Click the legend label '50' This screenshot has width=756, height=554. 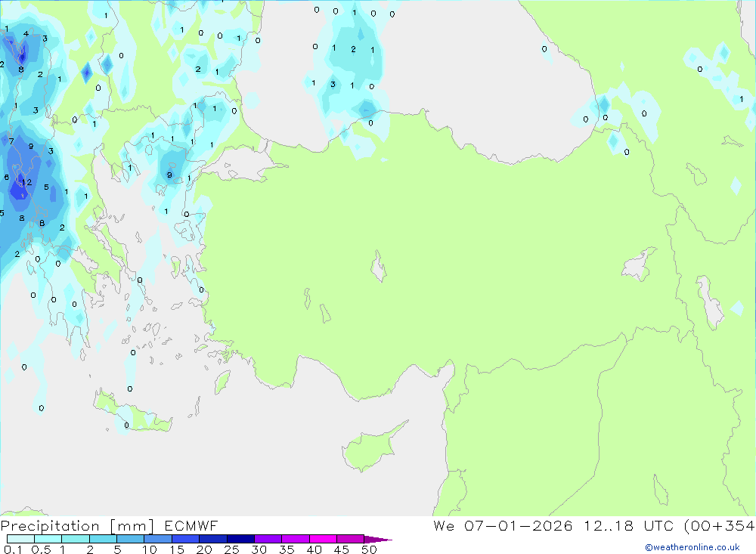pyautogui.click(x=369, y=549)
